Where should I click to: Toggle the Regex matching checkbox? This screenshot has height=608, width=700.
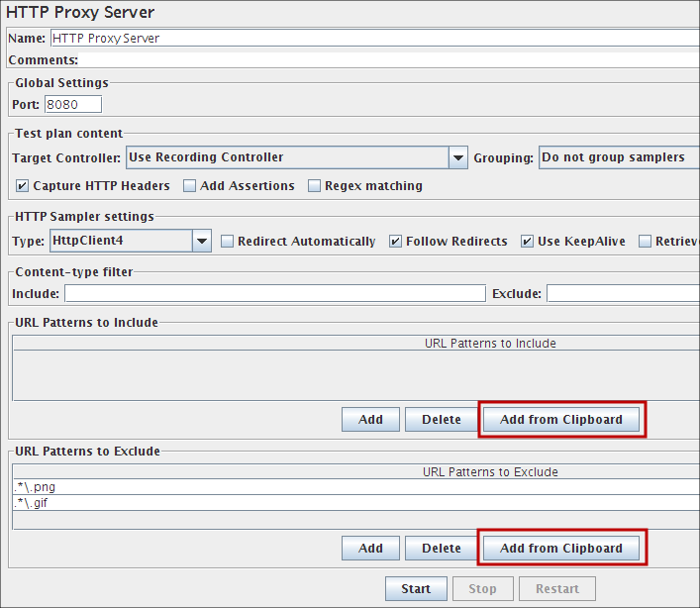coord(315,186)
